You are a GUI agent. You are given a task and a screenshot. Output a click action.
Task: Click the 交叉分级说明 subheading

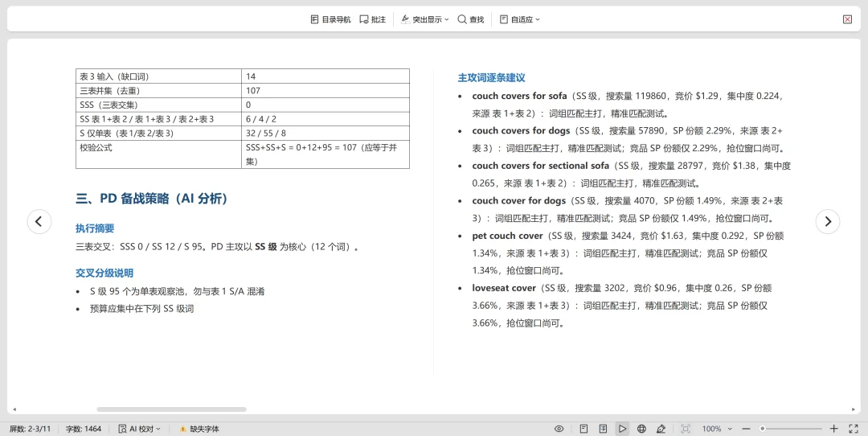click(104, 274)
